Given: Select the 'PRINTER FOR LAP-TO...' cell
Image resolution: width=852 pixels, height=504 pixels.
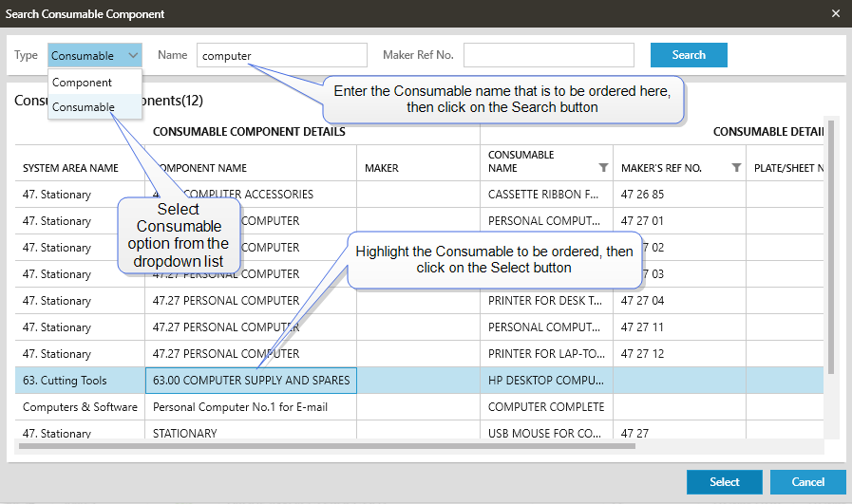Looking at the screenshot, I should pyautogui.click(x=546, y=354).
